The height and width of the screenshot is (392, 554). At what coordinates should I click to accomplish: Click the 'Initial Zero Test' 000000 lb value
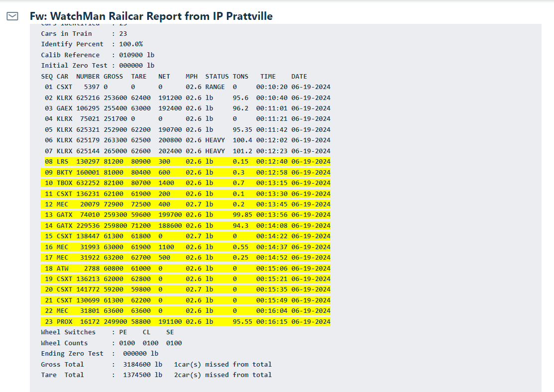pyautogui.click(x=137, y=66)
